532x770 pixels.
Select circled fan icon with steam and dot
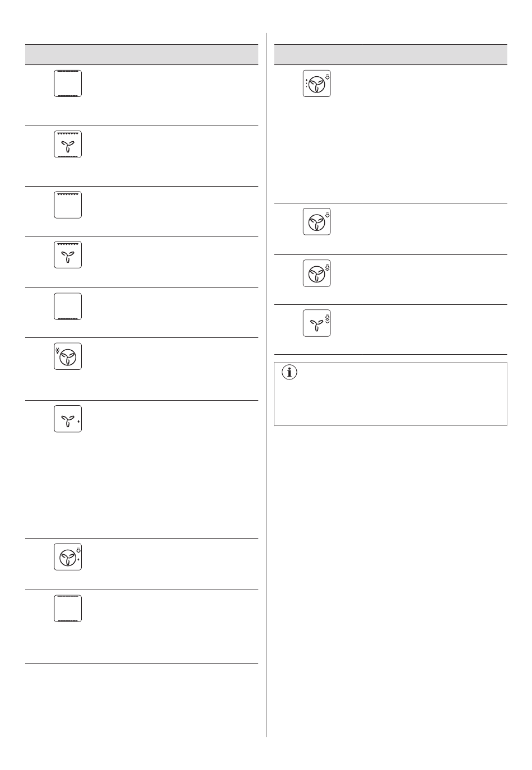point(68,556)
